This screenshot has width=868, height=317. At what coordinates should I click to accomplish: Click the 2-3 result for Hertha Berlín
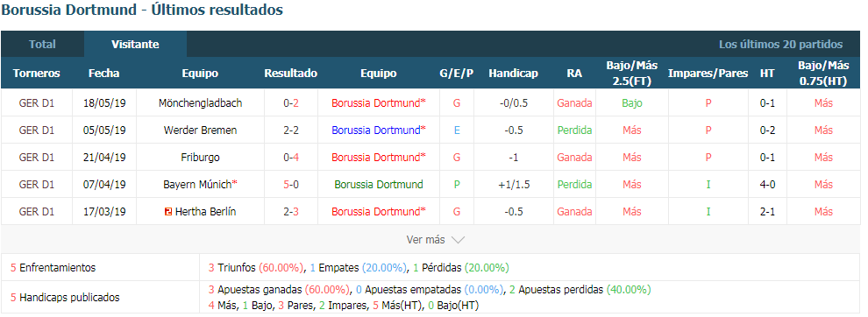click(290, 211)
